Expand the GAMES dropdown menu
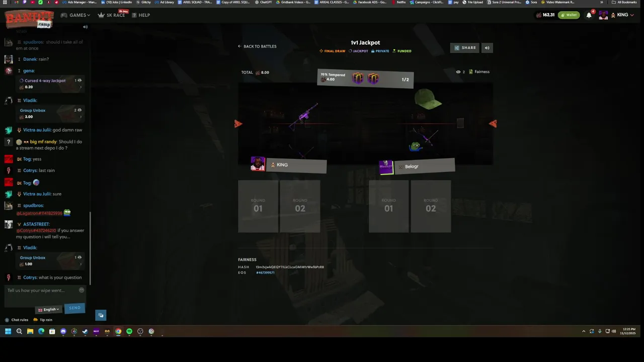Screen dimensions: 644x362 coord(76,15)
